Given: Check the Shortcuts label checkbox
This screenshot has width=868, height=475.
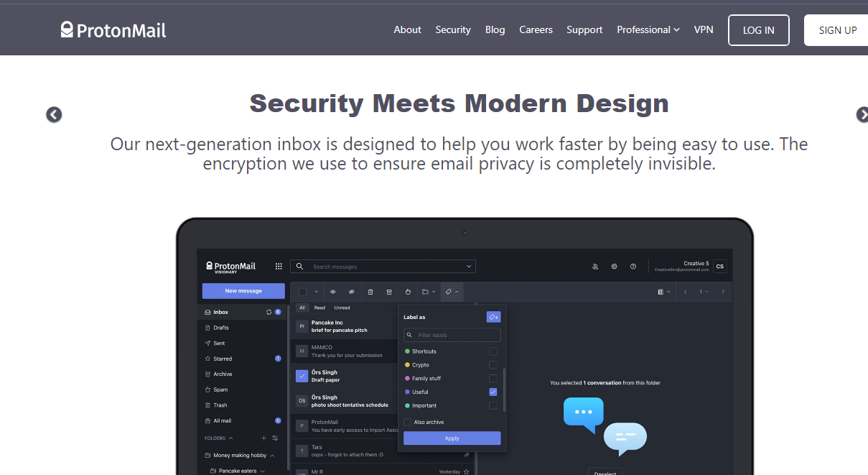Looking at the screenshot, I should [493, 351].
